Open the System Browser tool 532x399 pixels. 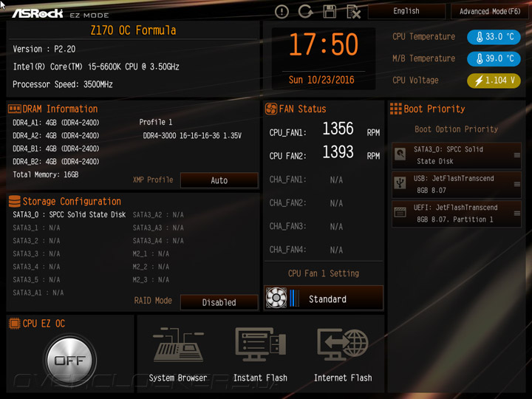pyautogui.click(x=178, y=355)
